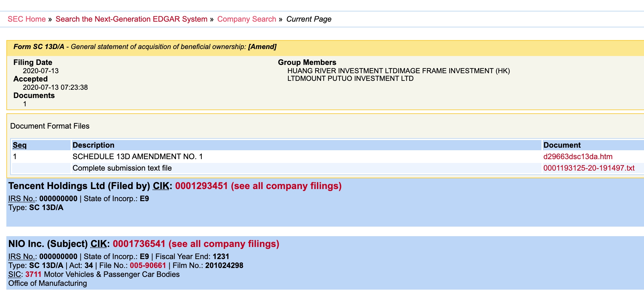Click the Seq column header
The image size is (644, 303).
[x=20, y=145]
